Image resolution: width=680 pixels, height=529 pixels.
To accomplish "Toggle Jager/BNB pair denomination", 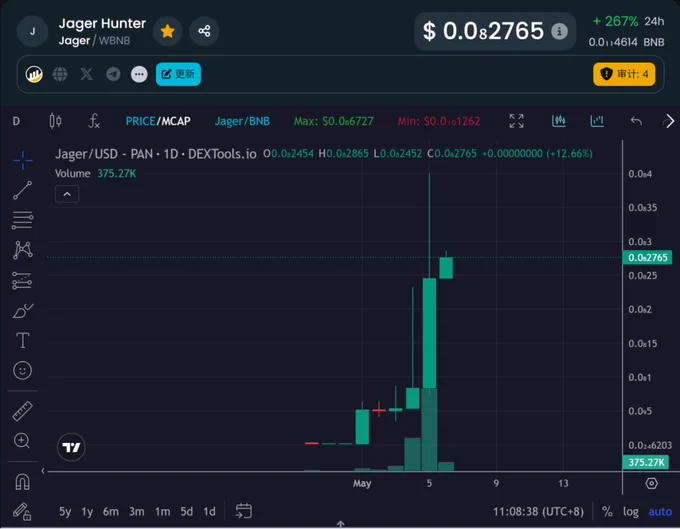I will pos(242,121).
